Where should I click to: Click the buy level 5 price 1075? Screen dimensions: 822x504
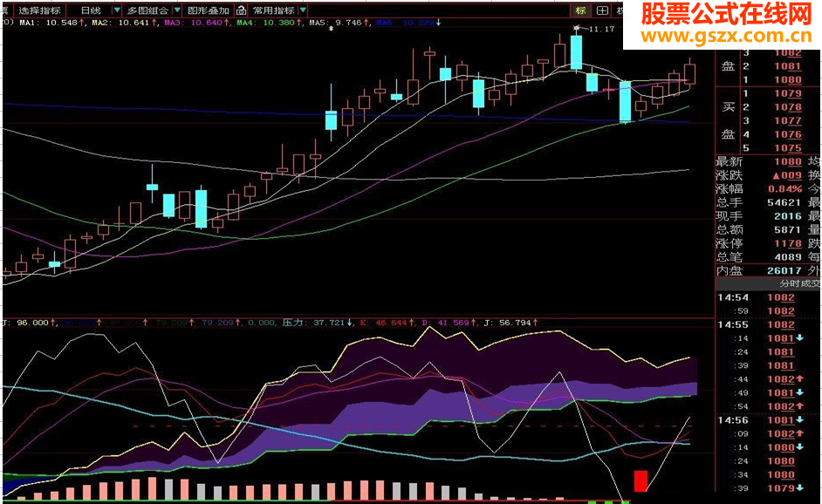click(x=788, y=147)
